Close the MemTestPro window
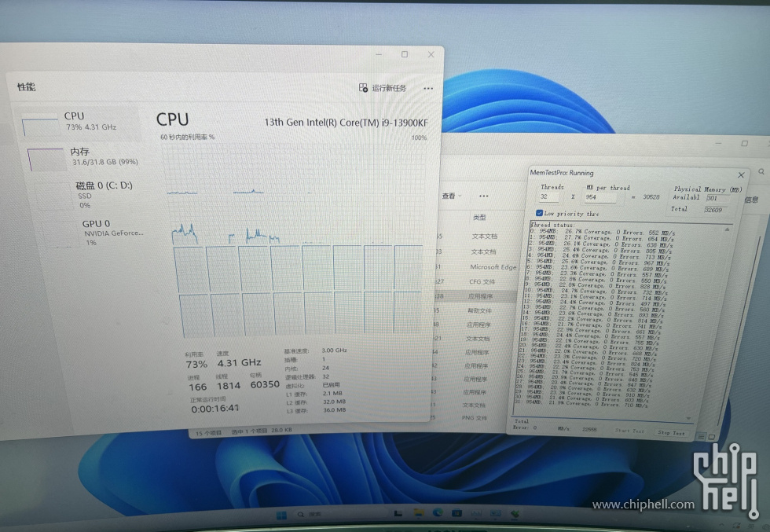Screen dimensions: 770x532 coord(741,175)
